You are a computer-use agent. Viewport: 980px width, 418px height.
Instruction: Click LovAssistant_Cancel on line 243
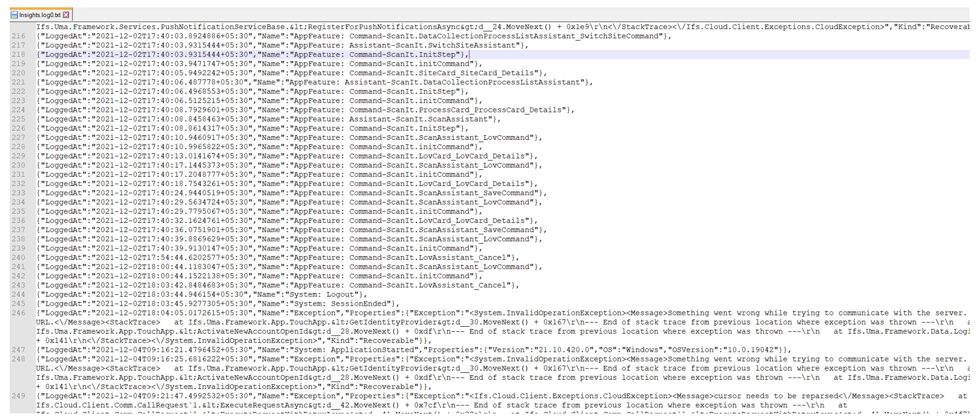tap(463, 285)
